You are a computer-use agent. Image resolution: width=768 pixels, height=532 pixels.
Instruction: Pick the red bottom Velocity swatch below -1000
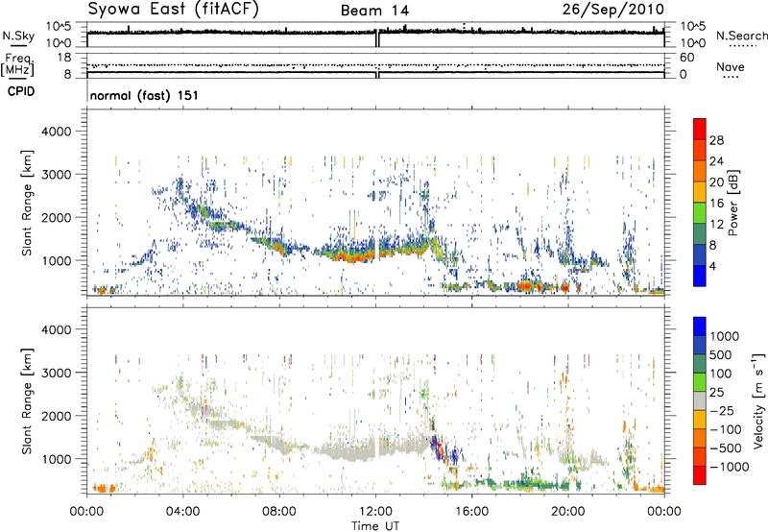click(700, 474)
